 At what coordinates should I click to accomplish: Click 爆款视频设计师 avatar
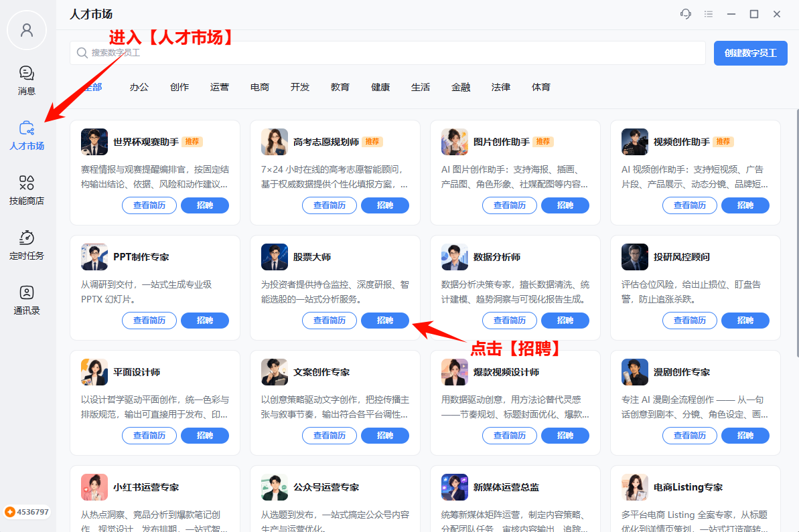coord(455,371)
